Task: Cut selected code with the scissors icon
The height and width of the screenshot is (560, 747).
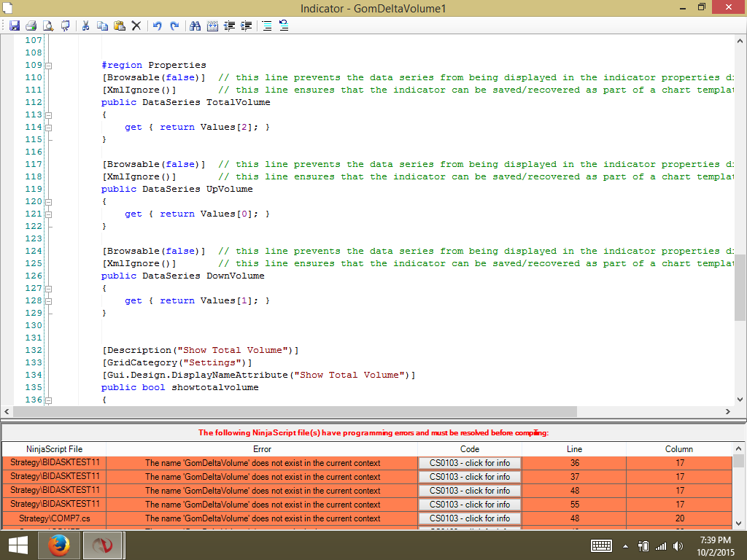Action: pyautogui.click(x=86, y=26)
